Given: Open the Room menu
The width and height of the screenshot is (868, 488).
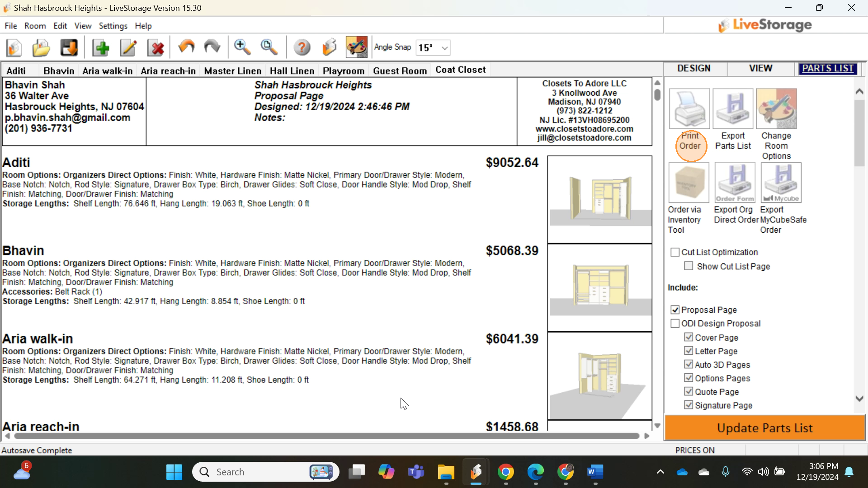Looking at the screenshot, I should 35,26.
